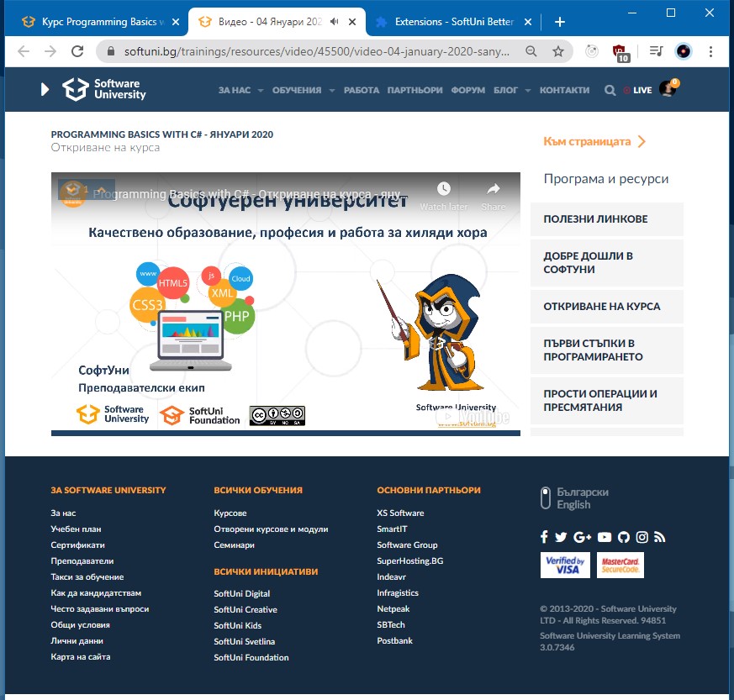
Task: Open SoftUni Facebook page icon
Action: pos(544,537)
